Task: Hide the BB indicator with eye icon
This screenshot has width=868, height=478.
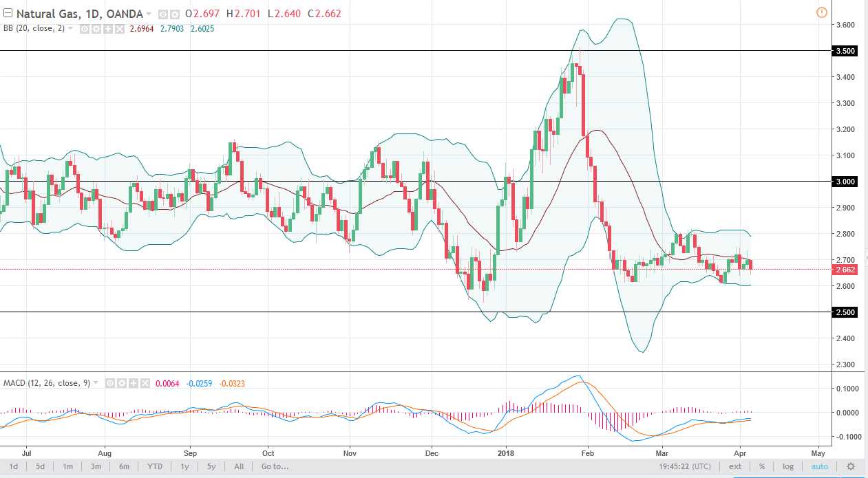Action: point(85,30)
